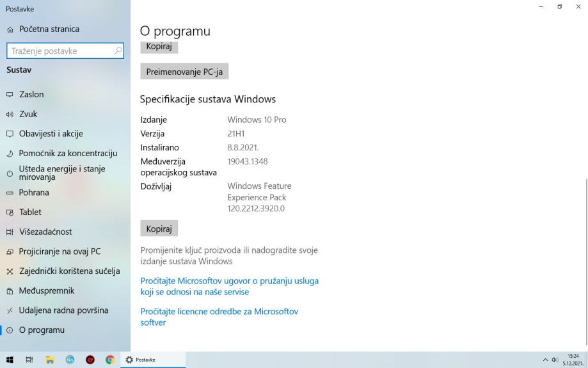Click the Tablet icon in sidebar

(x=10, y=212)
